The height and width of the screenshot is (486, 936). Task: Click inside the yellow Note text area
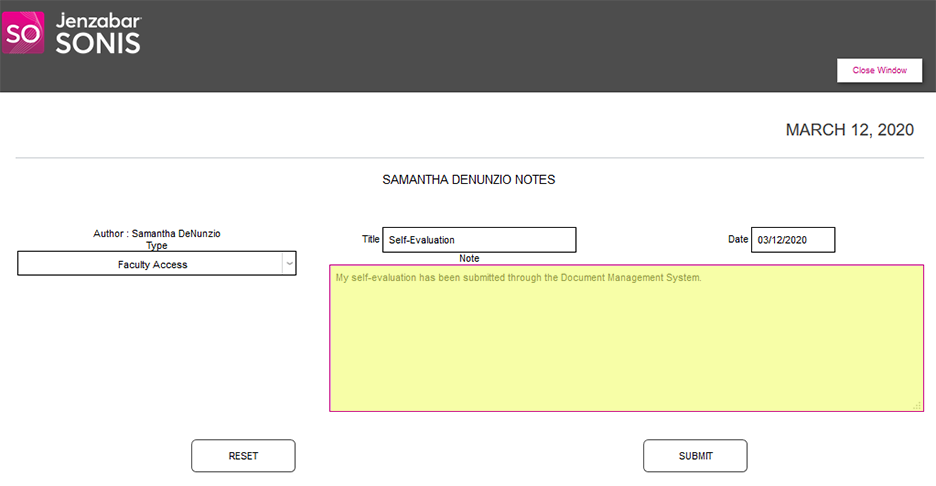[626, 340]
